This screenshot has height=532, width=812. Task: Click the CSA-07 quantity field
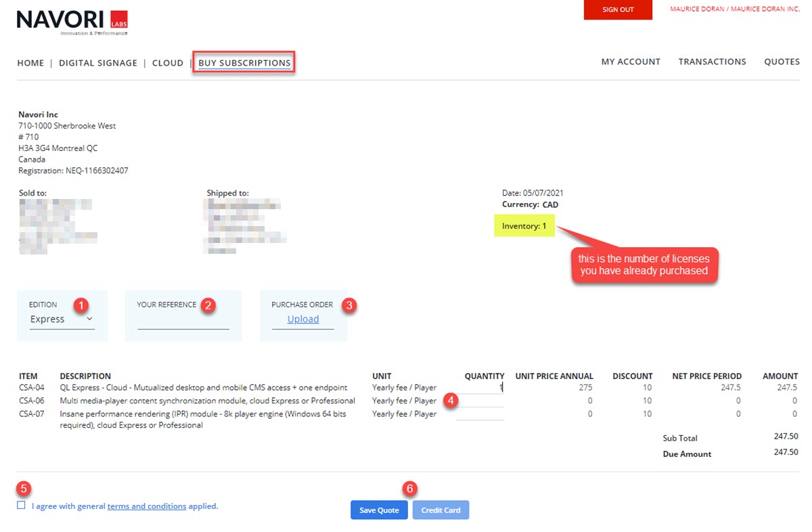pyautogui.click(x=480, y=414)
